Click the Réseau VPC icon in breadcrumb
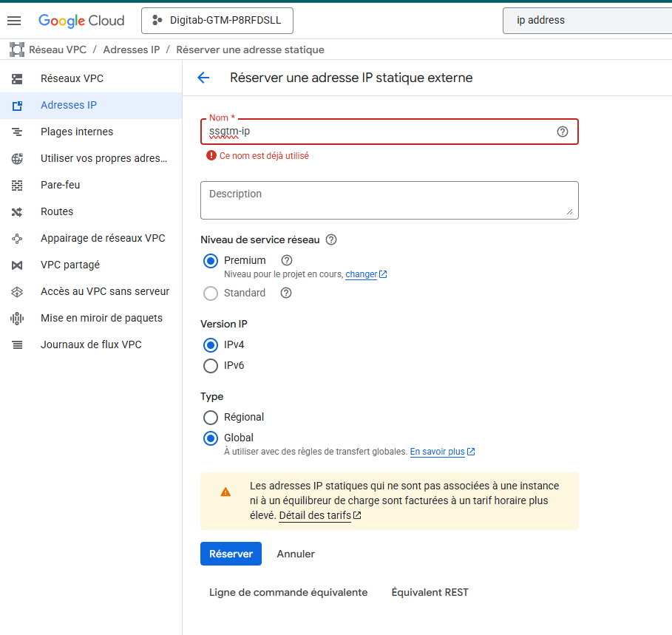Screen dimensions: 672x635 17,50
